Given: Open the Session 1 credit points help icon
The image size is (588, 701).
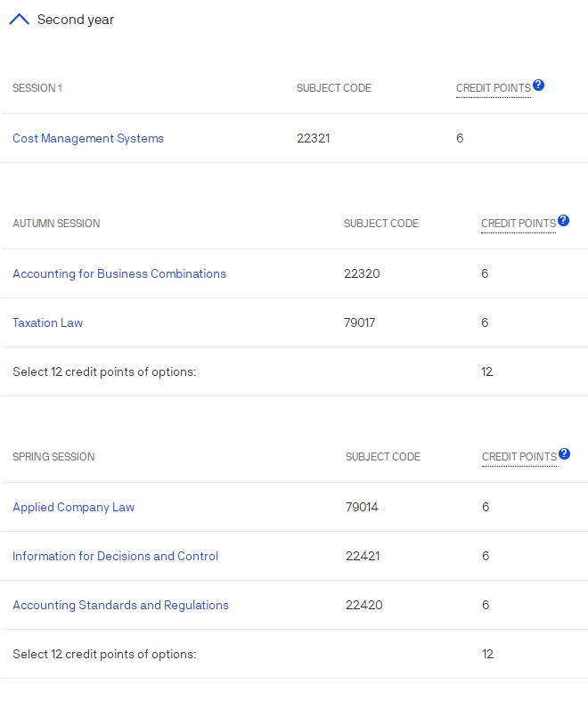Looking at the screenshot, I should 539,85.
